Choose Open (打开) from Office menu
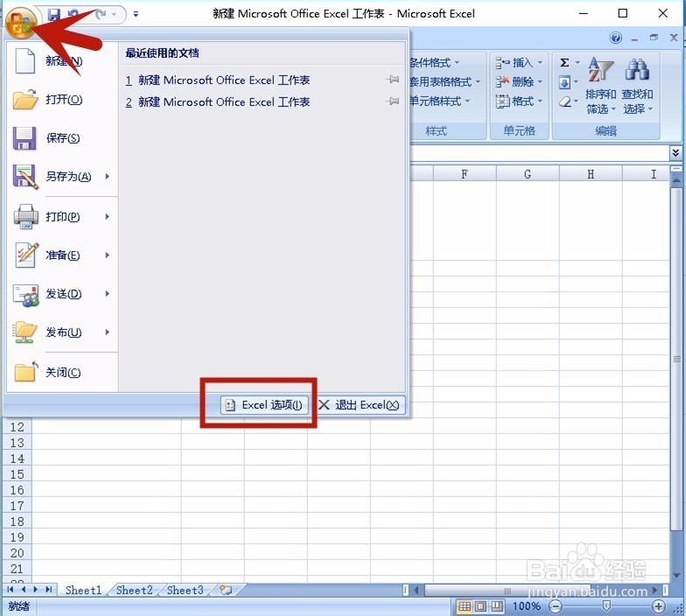Screen dimensions: 686x616 (61, 100)
